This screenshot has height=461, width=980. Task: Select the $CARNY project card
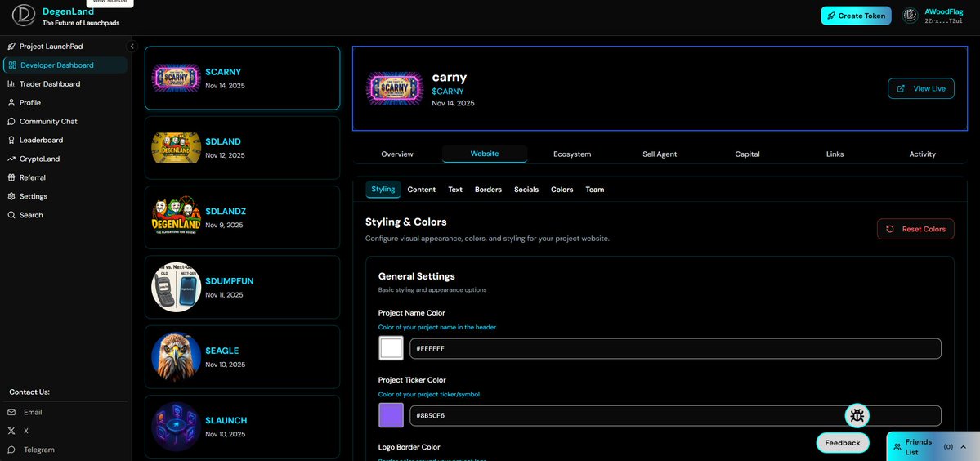pyautogui.click(x=243, y=78)
